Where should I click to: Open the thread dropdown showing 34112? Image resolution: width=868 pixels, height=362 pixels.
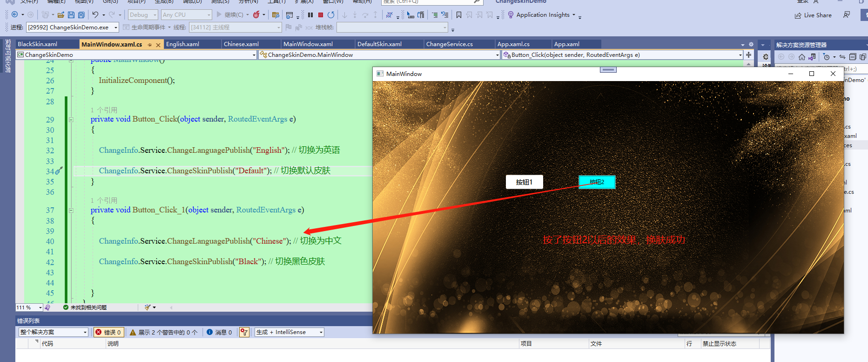coord(236,27)
